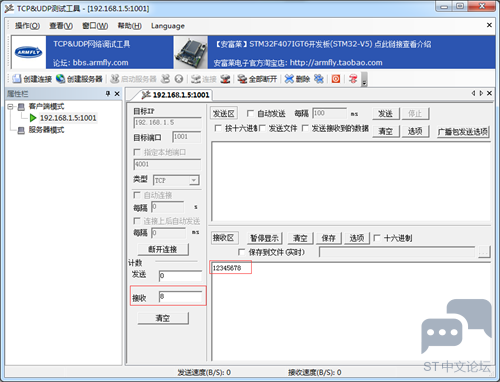Screen dimensions: 500x382
Task: Select the 服务器模式 server mode tree node
Action: [x=46, y=130]
